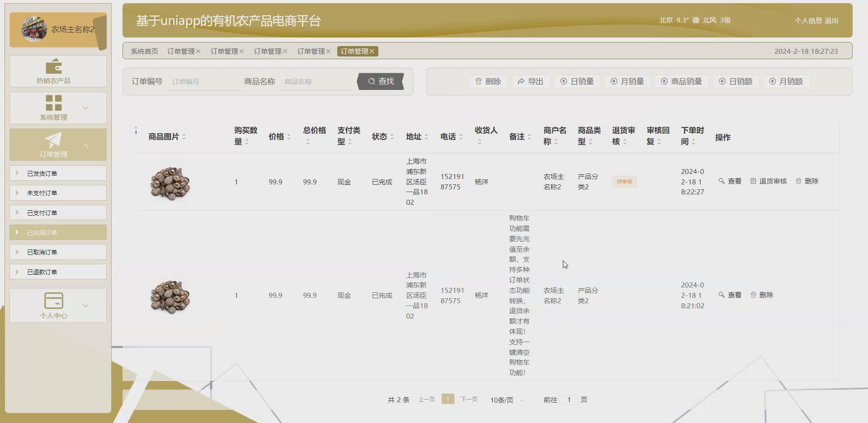Open 未支付订单 submenu item
The image size is (868, 423).
point(58,193)
